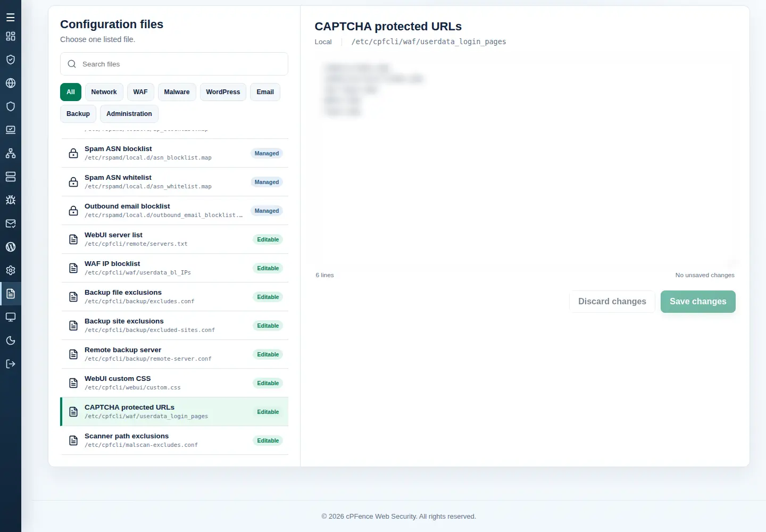Filter files by WordPress category
Viewport: 766px width, 532px height.
pos(223,92)
